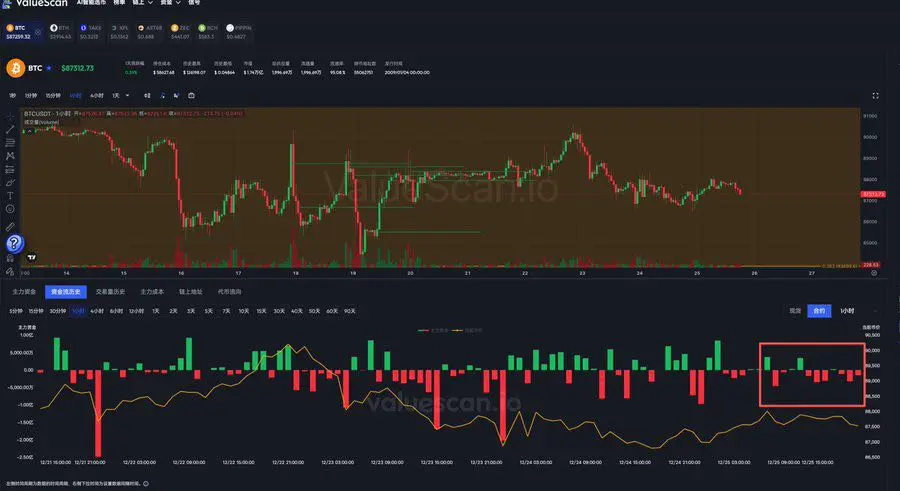900x491 pixels.
Task: Expand the 资金 navigation menu
Action: (170, 3)
